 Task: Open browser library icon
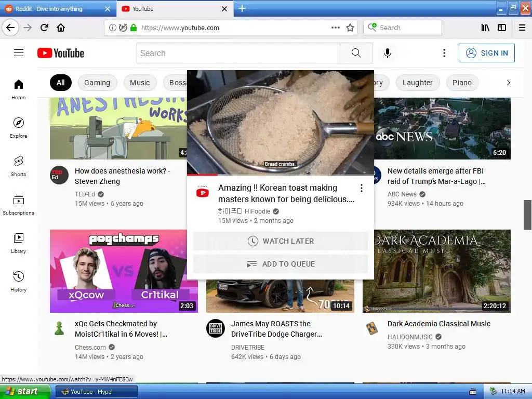pyautogui.click(x=485, y=28)
